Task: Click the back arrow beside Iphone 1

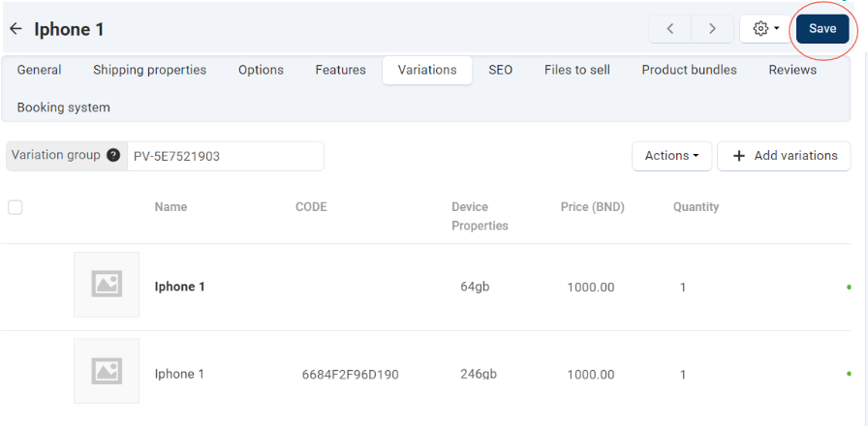Action: pyautogui.click(x=15, y=29)
